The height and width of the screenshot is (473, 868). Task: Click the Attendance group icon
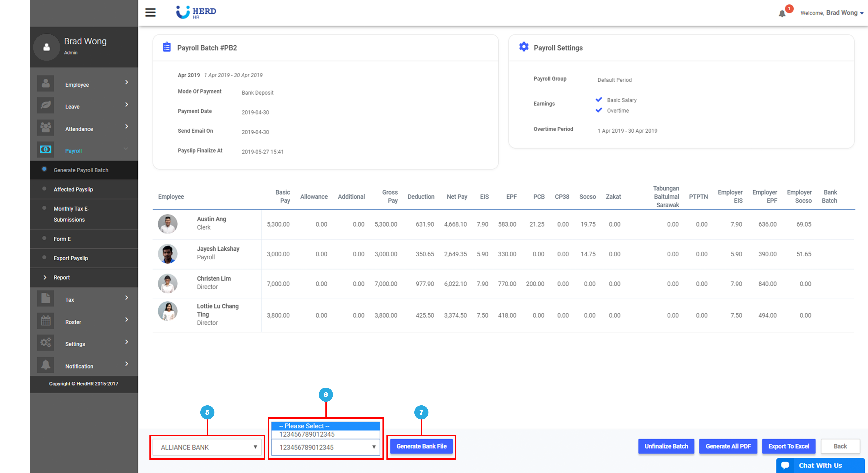(x=46, y=127)
